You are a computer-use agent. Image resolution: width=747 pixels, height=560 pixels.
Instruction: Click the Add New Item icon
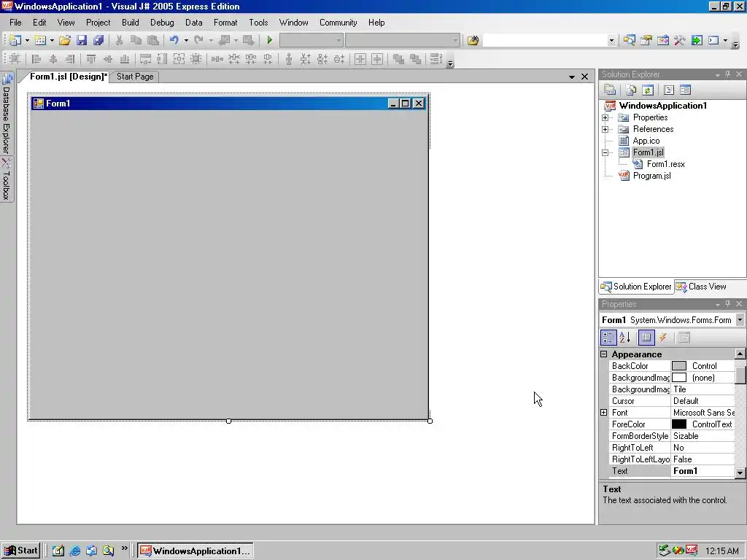click(40, 41)
